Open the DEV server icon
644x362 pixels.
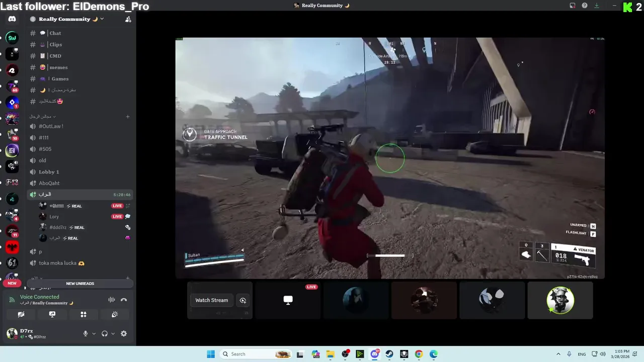(12, 119)
